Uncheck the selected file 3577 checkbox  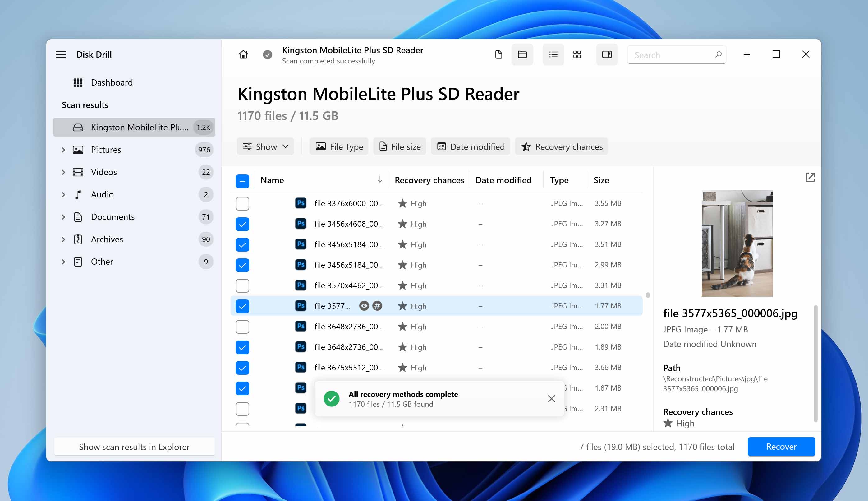click(x=242, y=306)
